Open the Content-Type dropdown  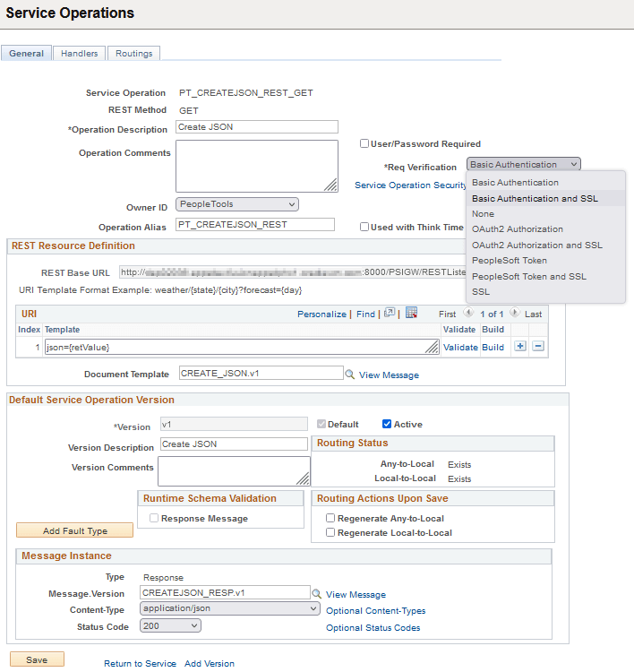click(229, 608)
